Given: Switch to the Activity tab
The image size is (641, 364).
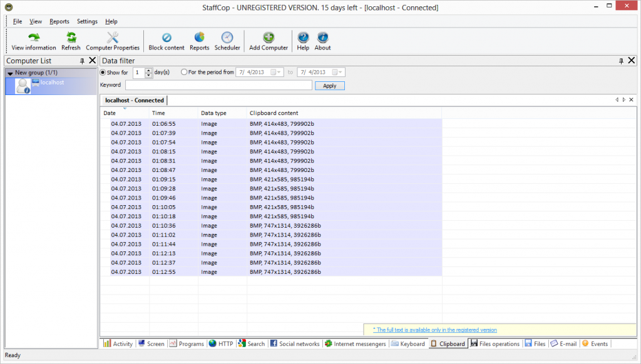Looking at the screenshot, I should 118,343.
